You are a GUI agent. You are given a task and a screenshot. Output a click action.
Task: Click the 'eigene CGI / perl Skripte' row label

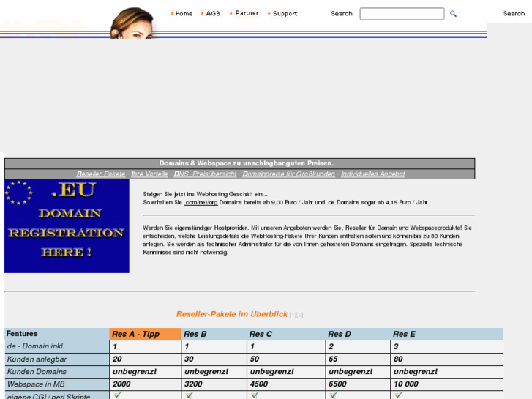pyautogui.click(x=48, y=396)
